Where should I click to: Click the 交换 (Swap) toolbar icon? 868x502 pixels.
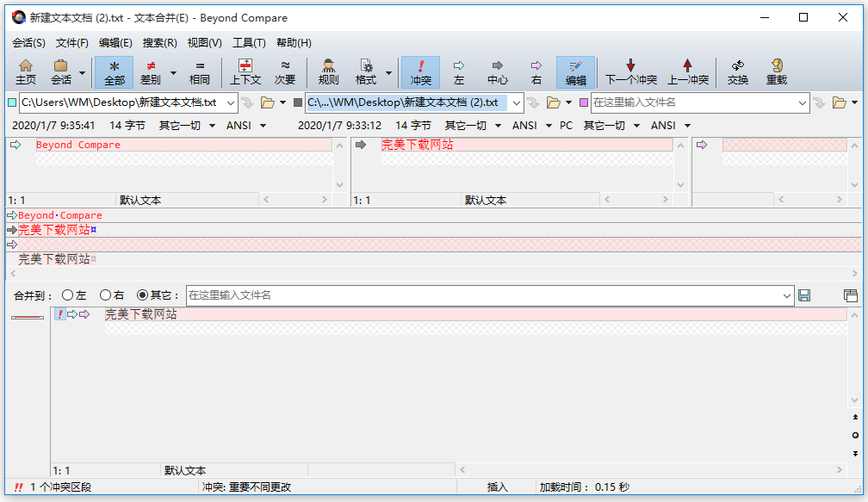(737, 72)
